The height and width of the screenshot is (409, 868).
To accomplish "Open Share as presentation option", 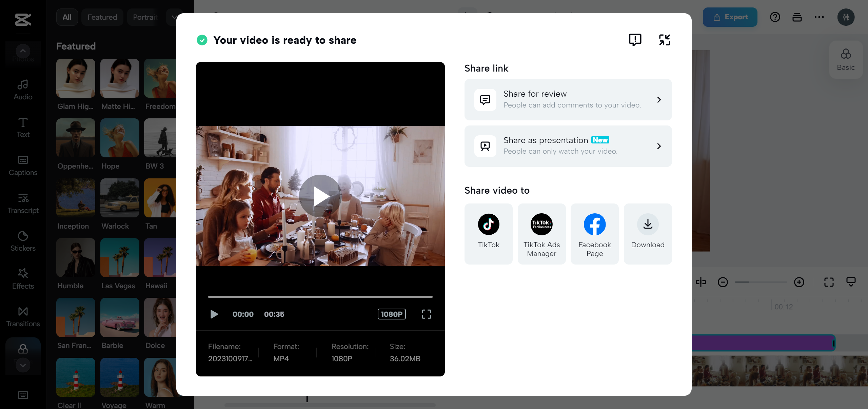I will [x=568, y=146].
